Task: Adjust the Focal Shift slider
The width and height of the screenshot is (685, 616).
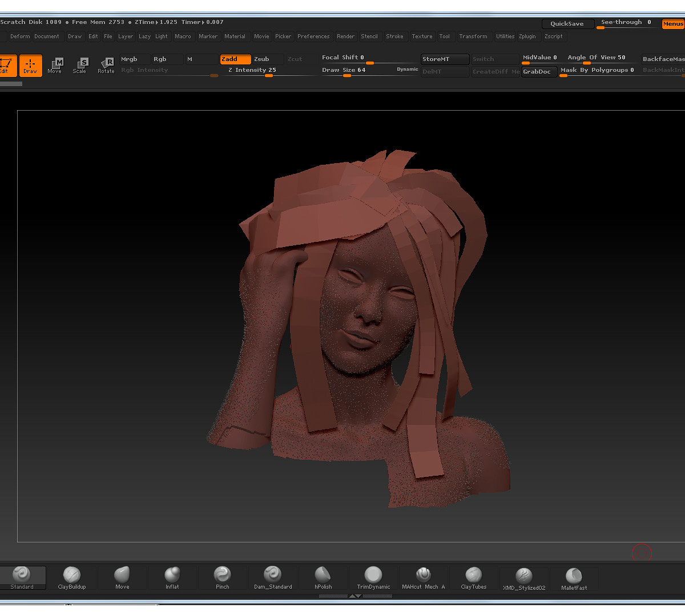Action: tap(369, 58)
